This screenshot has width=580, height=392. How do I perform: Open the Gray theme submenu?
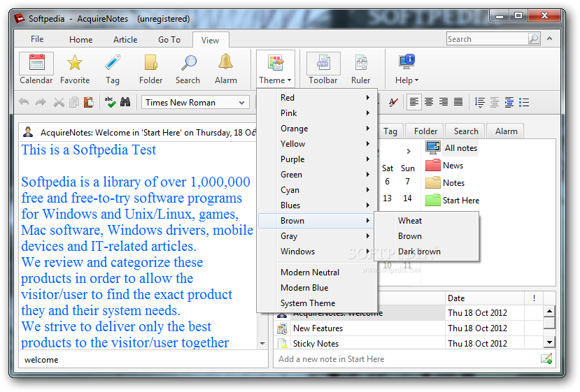click(x=318, y=236)
